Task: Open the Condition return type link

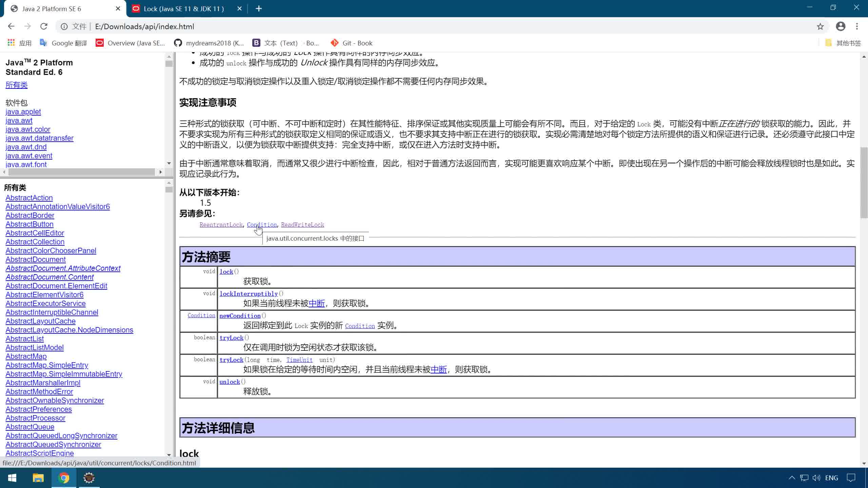Action: [201, 316]
